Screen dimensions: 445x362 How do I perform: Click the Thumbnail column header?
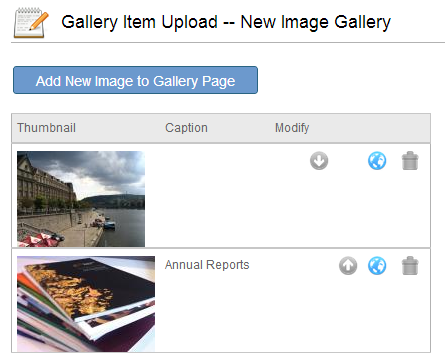tap(46, 128)
